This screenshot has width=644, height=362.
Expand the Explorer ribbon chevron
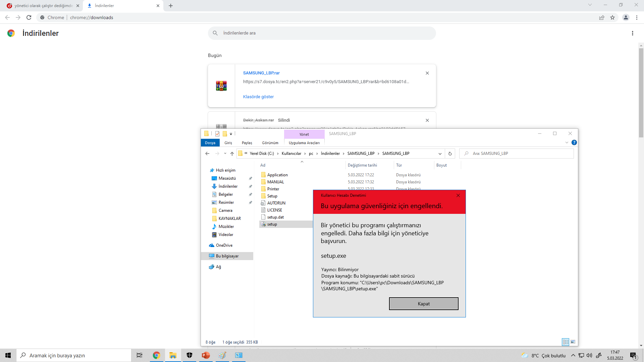567,142
